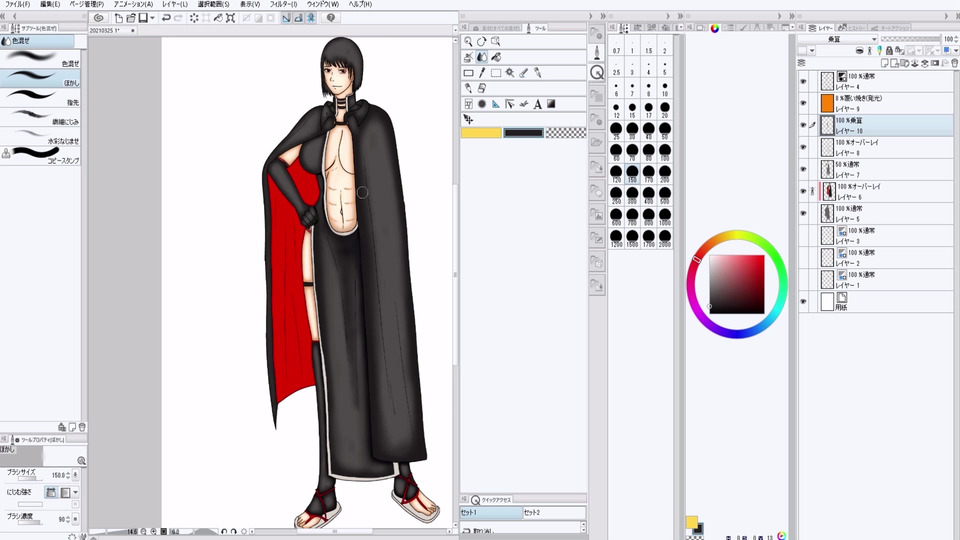Hide レイヤー 5 eye icon

(x=803, y=213)
